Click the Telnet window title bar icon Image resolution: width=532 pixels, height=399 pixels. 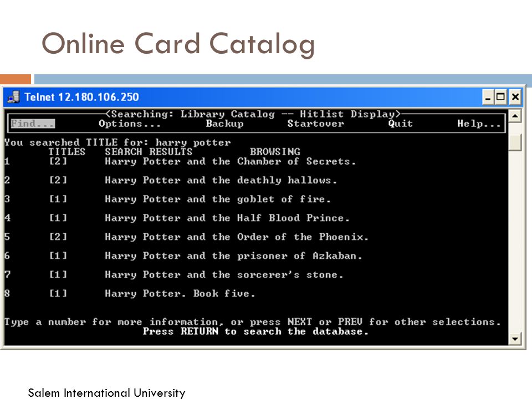point(13,97)
